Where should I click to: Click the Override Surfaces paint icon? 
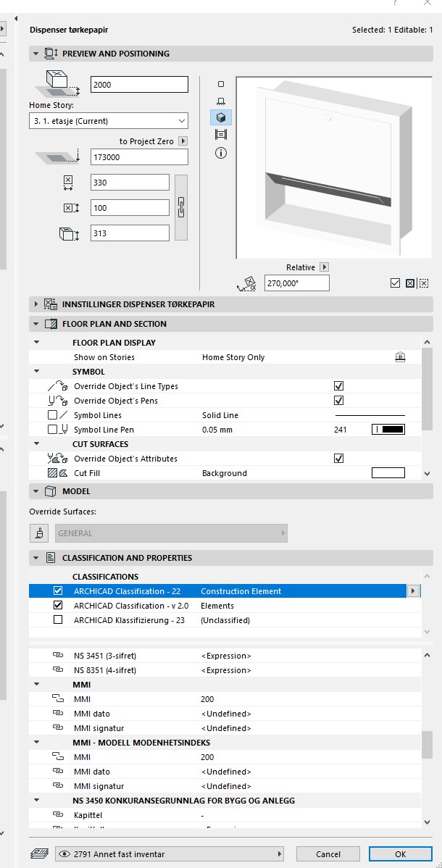coord(38,533)
